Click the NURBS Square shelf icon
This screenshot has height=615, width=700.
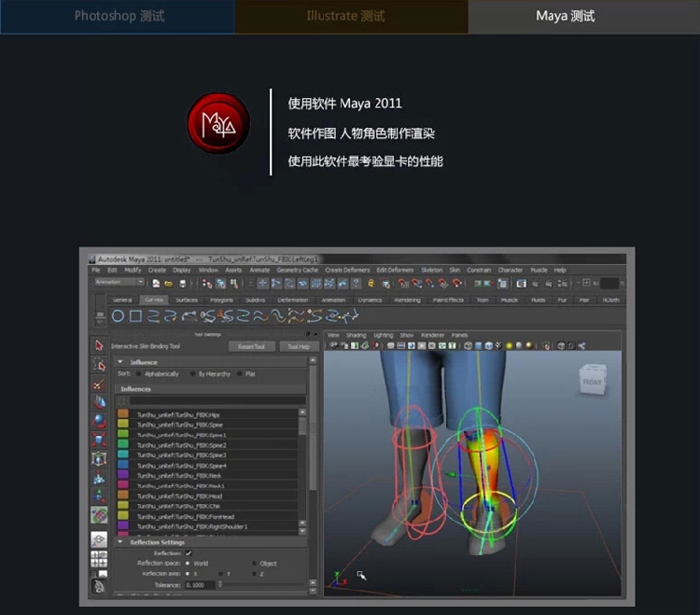pyautogui.click(x=135, y=316)
